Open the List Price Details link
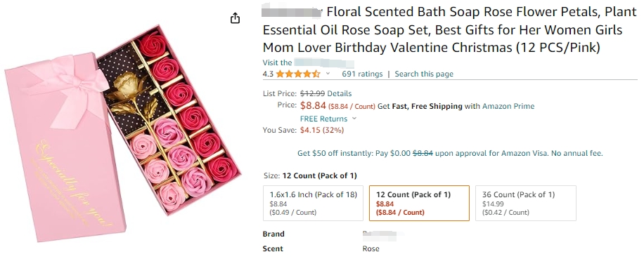This screenshot has height=259, width=644. click(x=340, y=93)
